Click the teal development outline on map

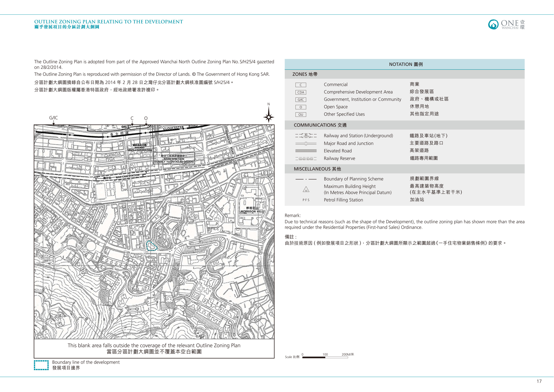coord(152,246)
